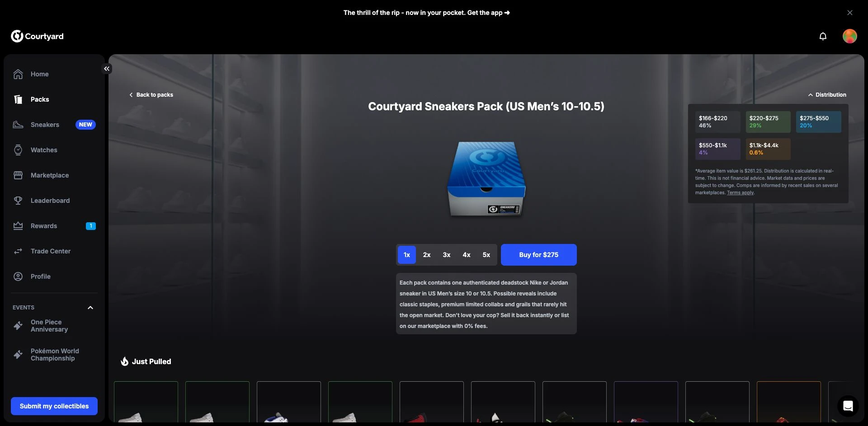Select 5x pack quantity
The width and height of the screenshot is (868, 426).
coord(486,255)
